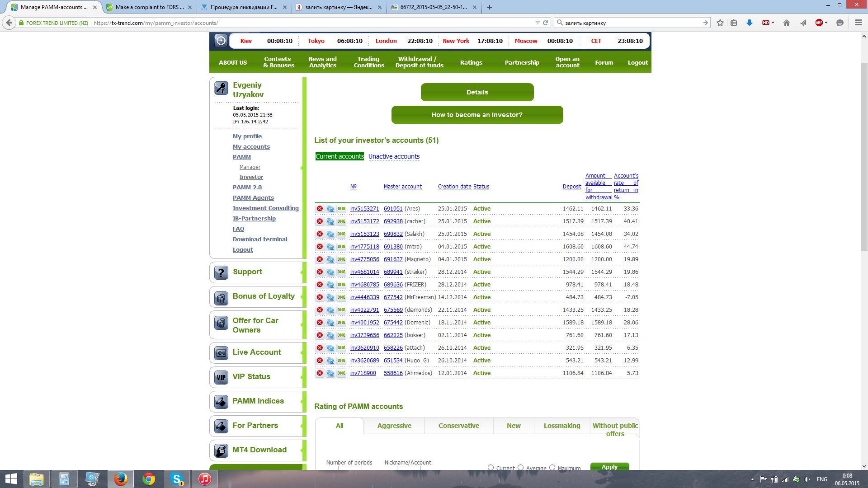Click the browser home icon
868x488 pixels.
(x=787, y=23)
